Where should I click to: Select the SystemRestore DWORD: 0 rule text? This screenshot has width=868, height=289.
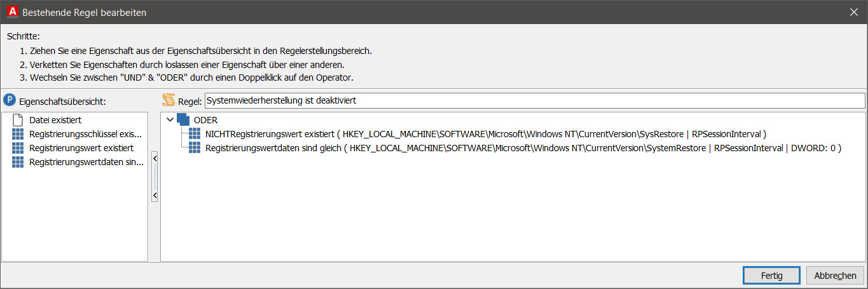pos(523,148)
